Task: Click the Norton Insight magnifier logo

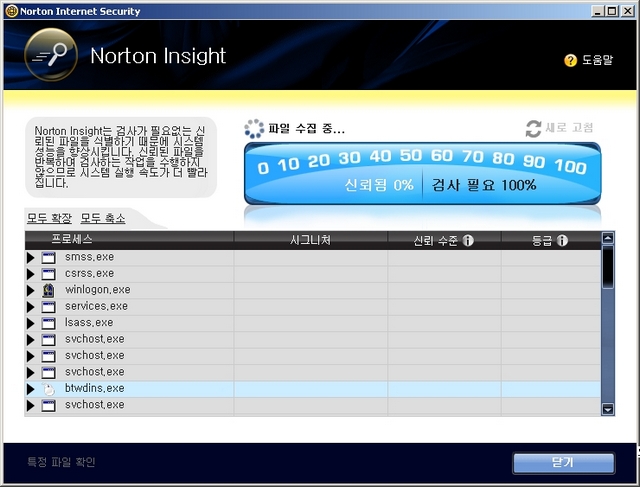Action: (x=51, y=55)
